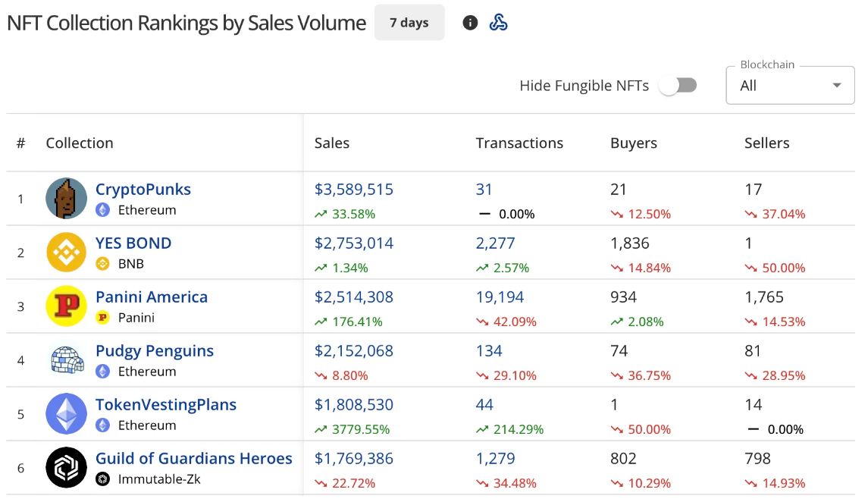Viewport: 868px width, 499px height.
Task: Open the Pudgy Penguins collection link
Action: click(x=155, y=351)
